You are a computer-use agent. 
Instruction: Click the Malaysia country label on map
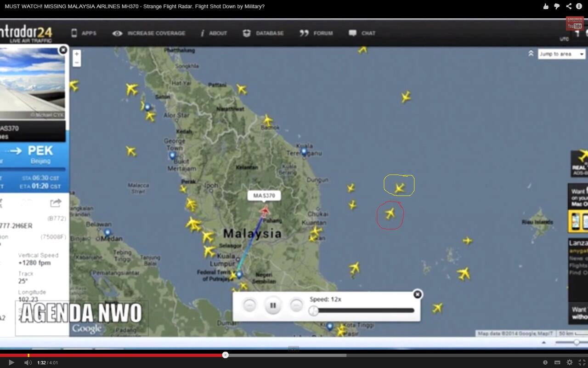coord(252,234)
